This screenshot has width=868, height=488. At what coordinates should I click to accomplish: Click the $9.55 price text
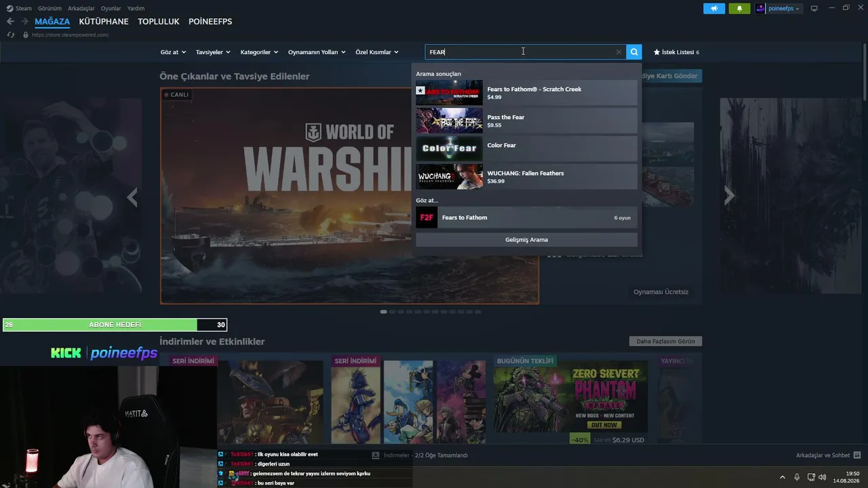point(494,125)
